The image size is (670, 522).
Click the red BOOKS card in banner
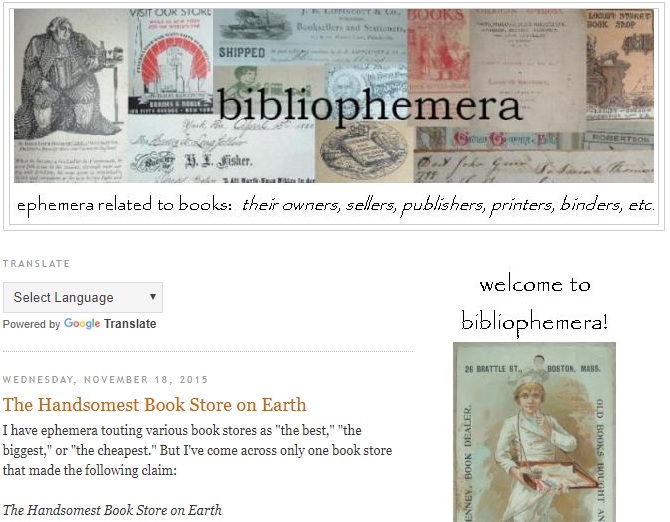pos(438,50)
